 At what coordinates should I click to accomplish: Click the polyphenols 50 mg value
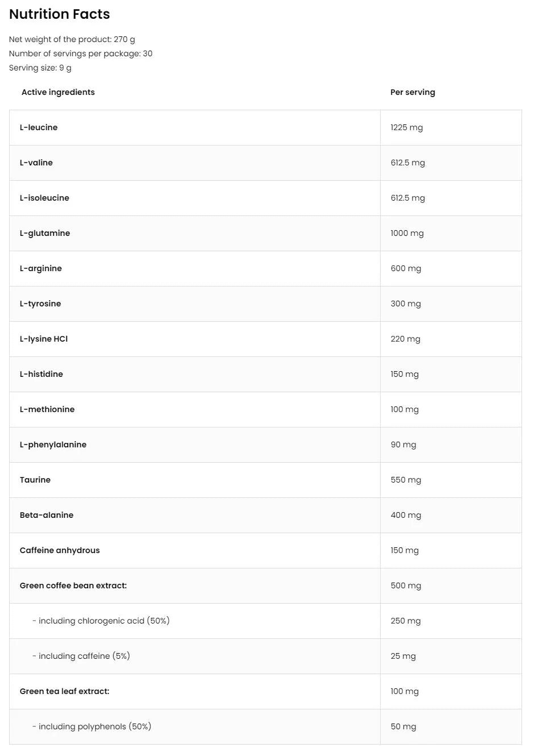(403, 726)
